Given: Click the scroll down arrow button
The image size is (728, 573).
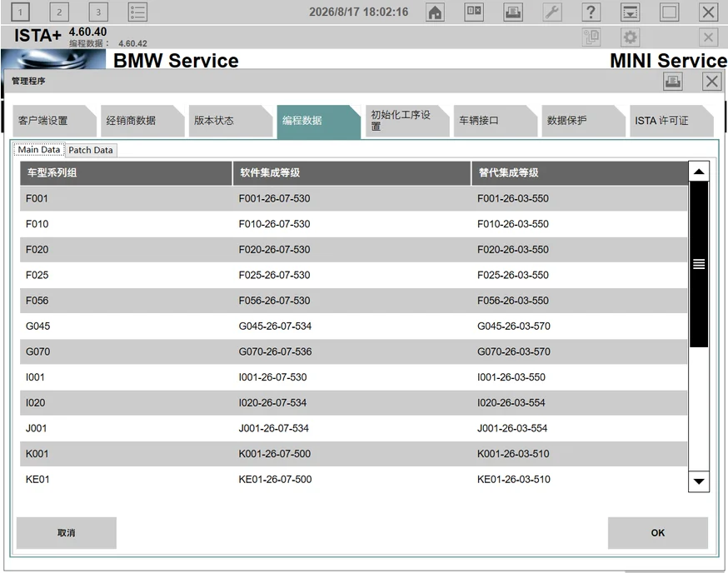Looking at the screenshot, I should 699,481.
